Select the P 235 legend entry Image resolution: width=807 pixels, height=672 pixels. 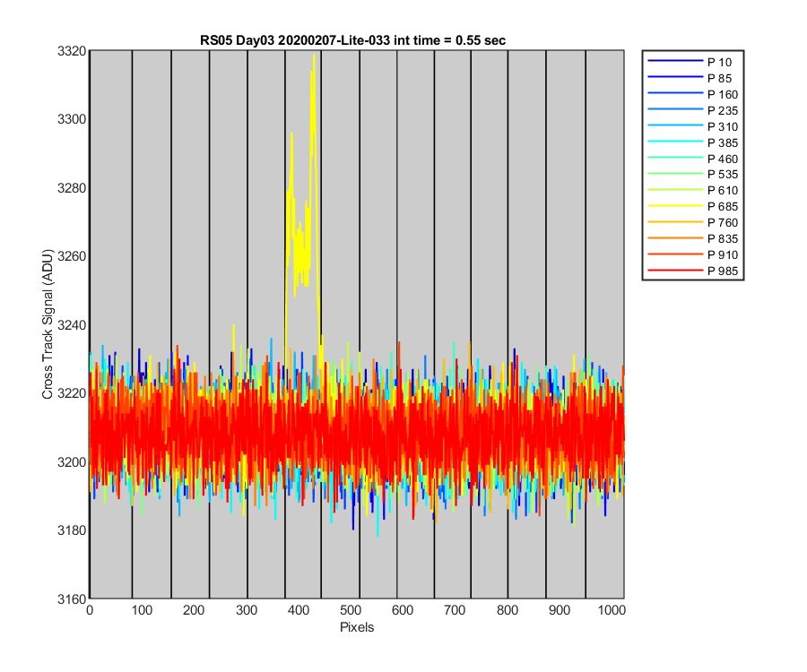point(693,110)
